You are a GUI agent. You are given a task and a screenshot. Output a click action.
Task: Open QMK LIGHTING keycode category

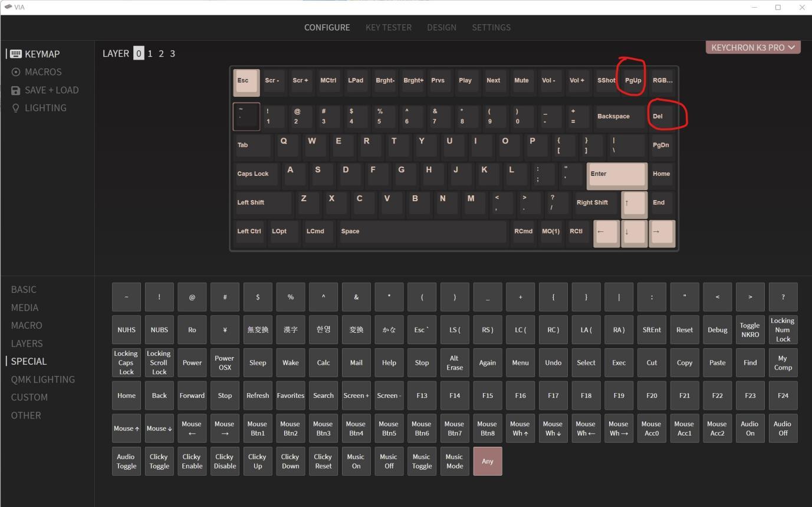(x=42, y=380)
